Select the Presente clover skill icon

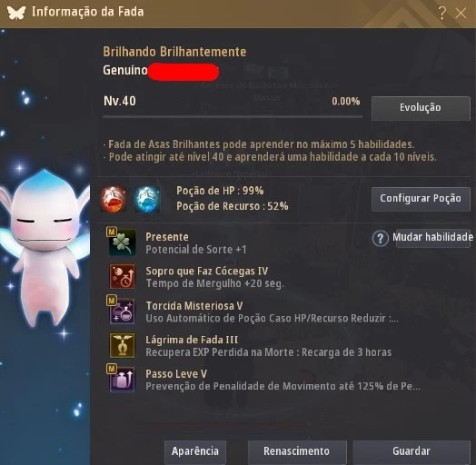coord(123,242)
